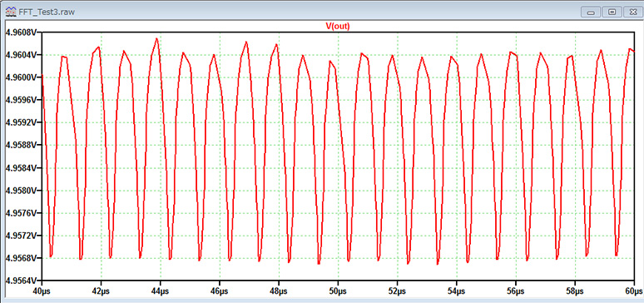Click the FFT_Test3.raw title text
Image resolution: width=644 pixels, height=303 pixels.
[x=47, y=12]
